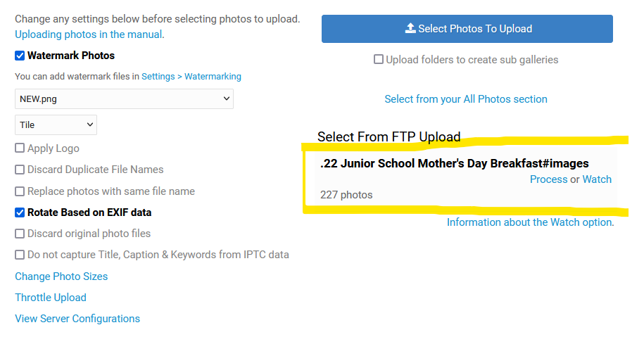Uncheck the Watermark Photos checkbox
Screen dimensions: 644x337
point(20,56)
